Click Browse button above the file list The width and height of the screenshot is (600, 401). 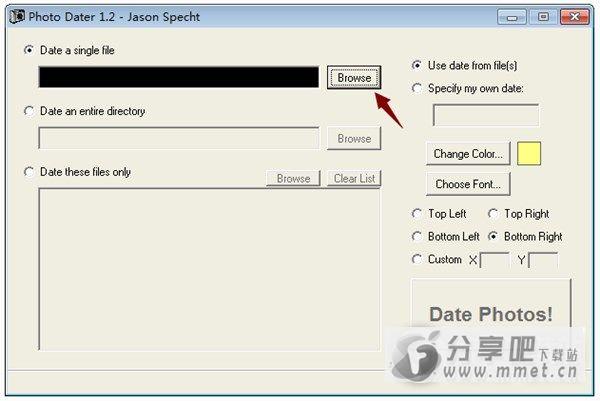pyautogui.click(x=293, y=178)
